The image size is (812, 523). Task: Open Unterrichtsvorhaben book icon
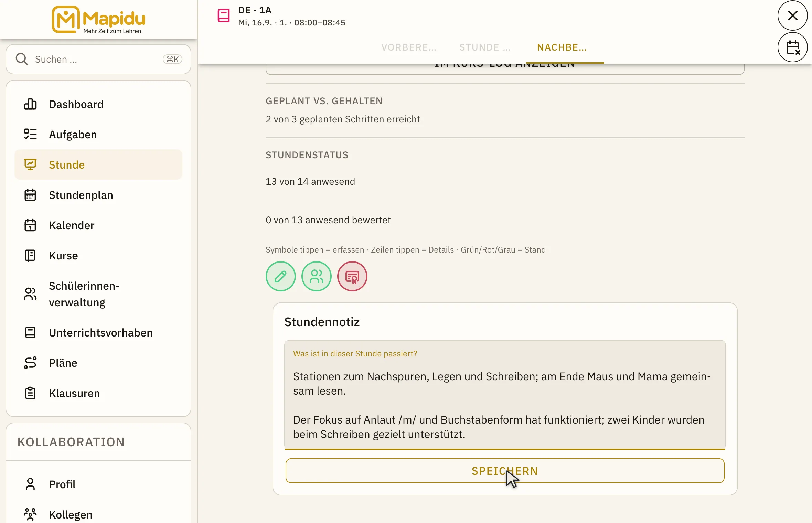coord(30,332)
